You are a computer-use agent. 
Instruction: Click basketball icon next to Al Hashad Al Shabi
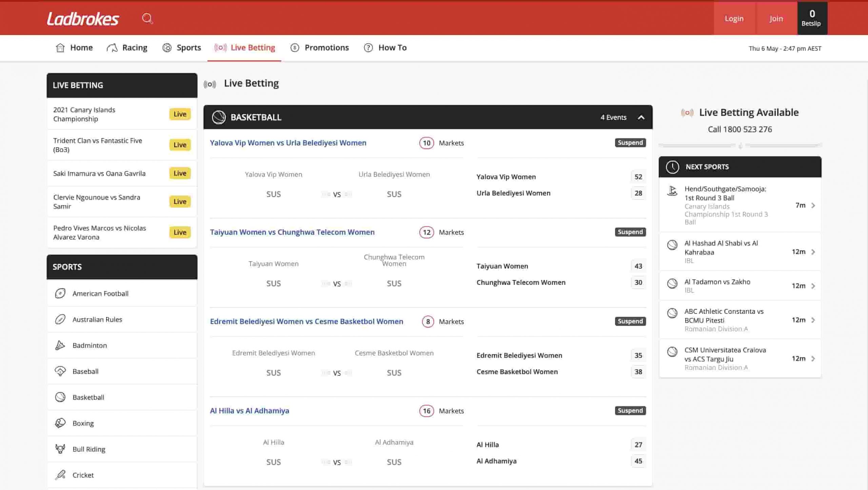click(x=672, y=245)
